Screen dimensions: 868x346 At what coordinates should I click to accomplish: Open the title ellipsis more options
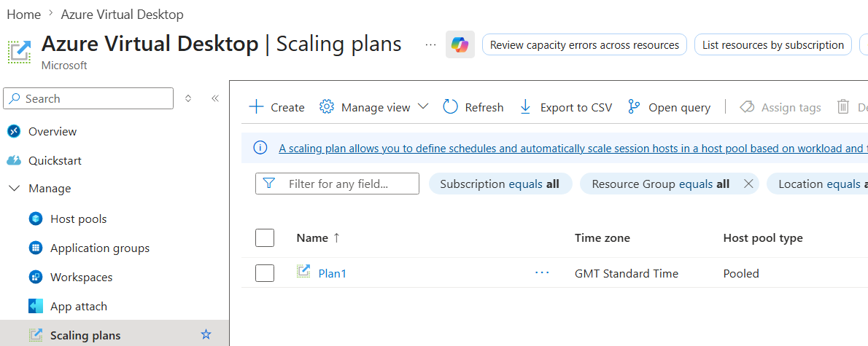[x=430, y=44]
